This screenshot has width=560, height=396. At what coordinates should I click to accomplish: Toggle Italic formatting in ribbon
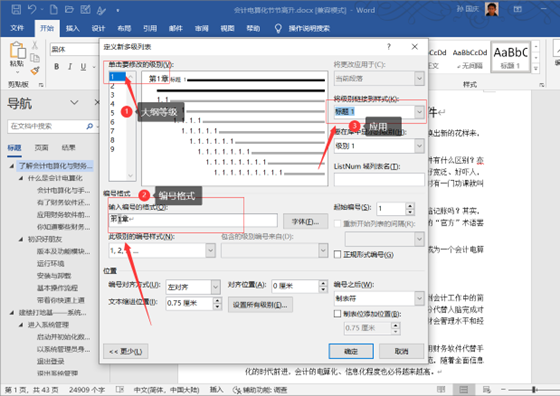pyautogui.click(x=70, y=66)
